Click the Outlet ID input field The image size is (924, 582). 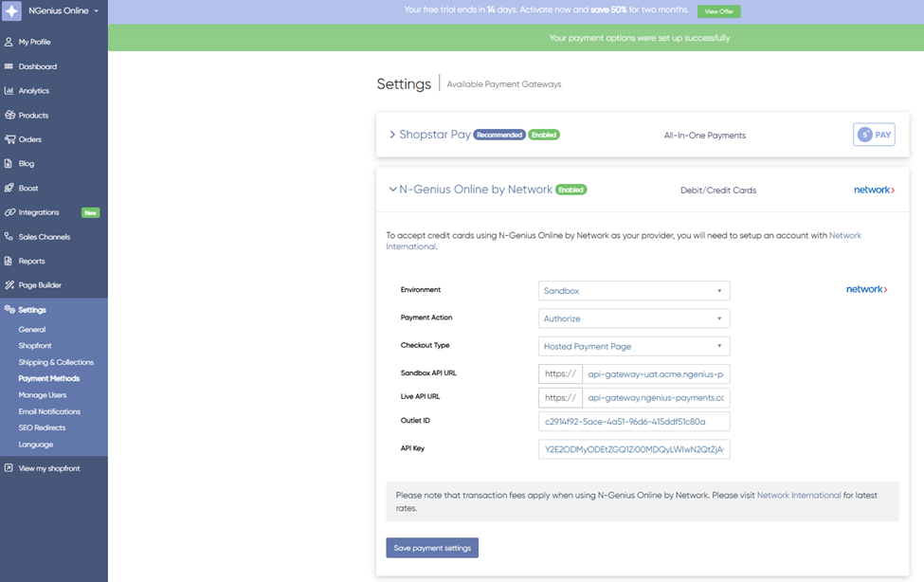click(x=634, y=422)
